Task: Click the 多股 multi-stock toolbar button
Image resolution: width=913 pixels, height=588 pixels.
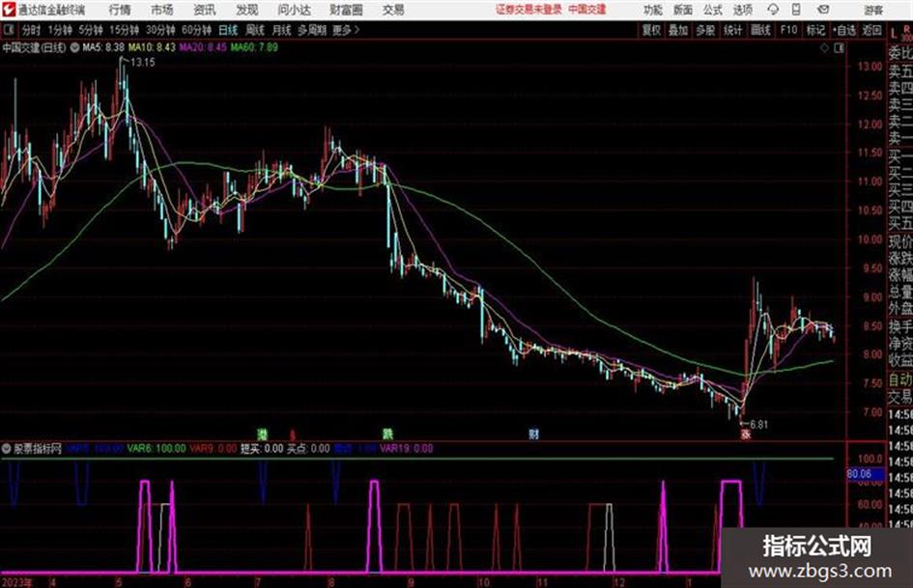Action: click(x=705, y=30)
